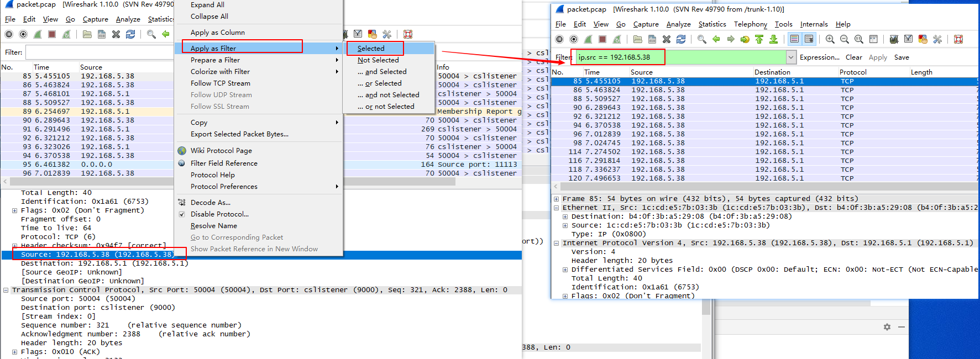Image resolution: width=980 pixels, height=359 pixels.
Task: Expand Colorize with Filter submenu
Action: tap(337, 72)
